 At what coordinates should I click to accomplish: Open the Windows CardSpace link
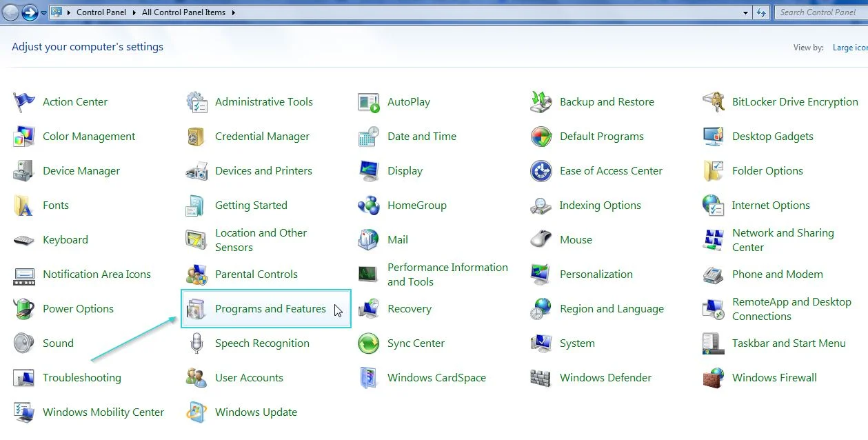436,378
